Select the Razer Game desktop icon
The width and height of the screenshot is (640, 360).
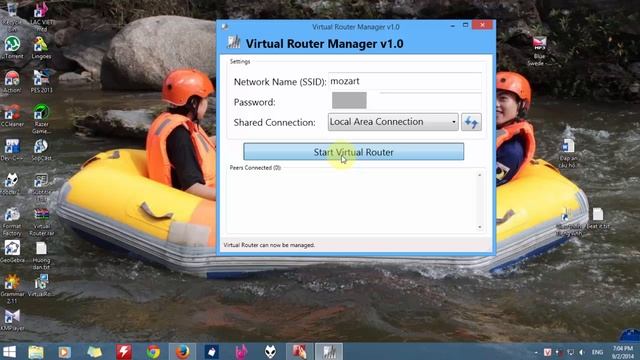41,119
